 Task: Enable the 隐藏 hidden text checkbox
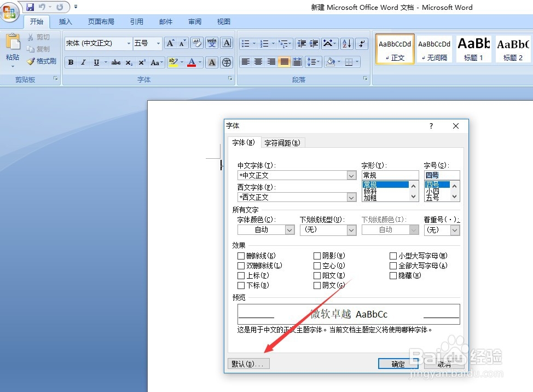coord(393,275)
